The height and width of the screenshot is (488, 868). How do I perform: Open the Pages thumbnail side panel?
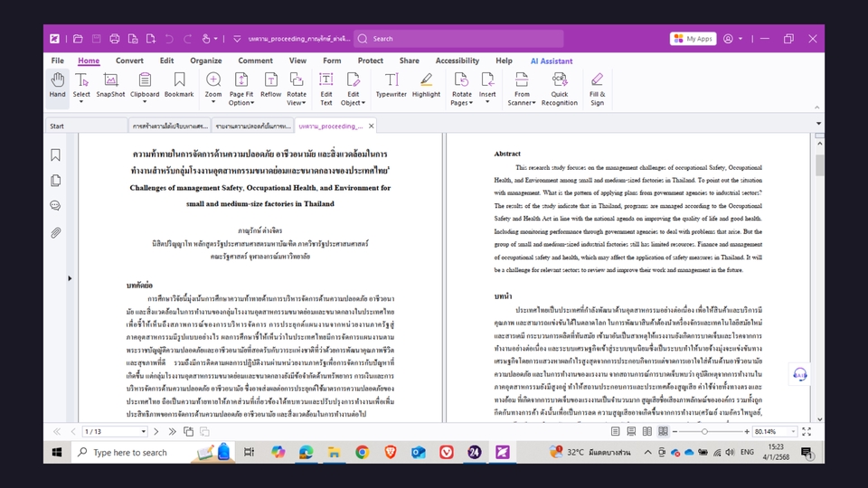[x=55, y=181]
